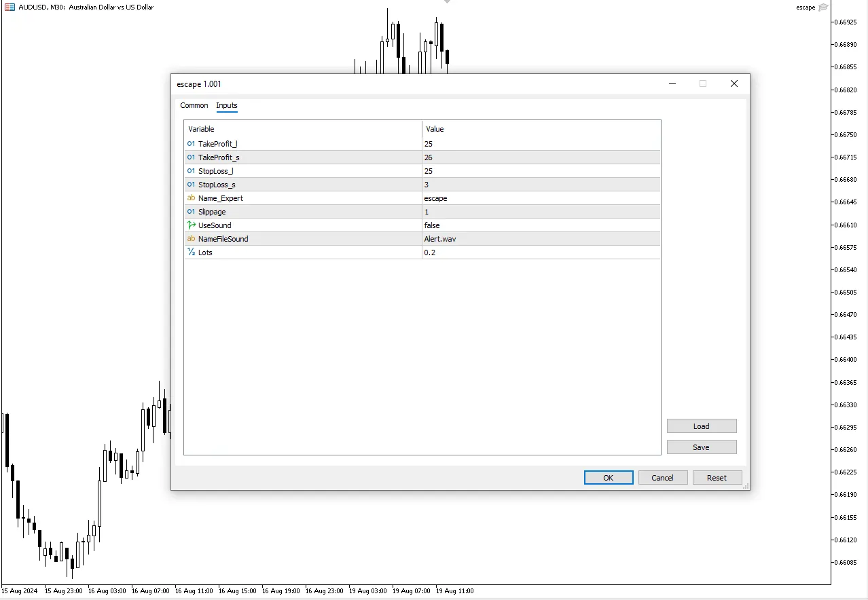
Task: Click the 01 integer icon beside TakeProfit_l
Action: [x=191, y=143]
